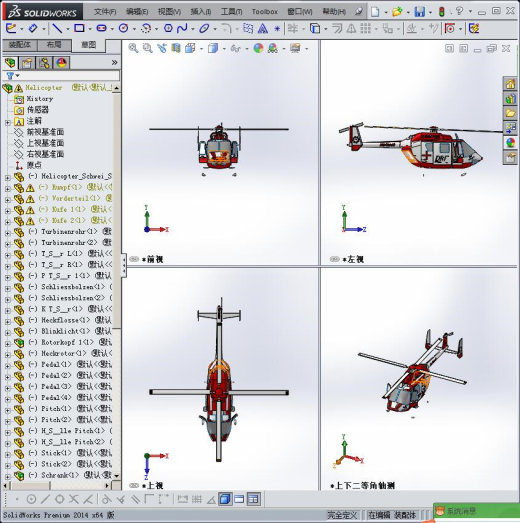
Task: Select the Spline sketch tool
Action: point(182,28)
